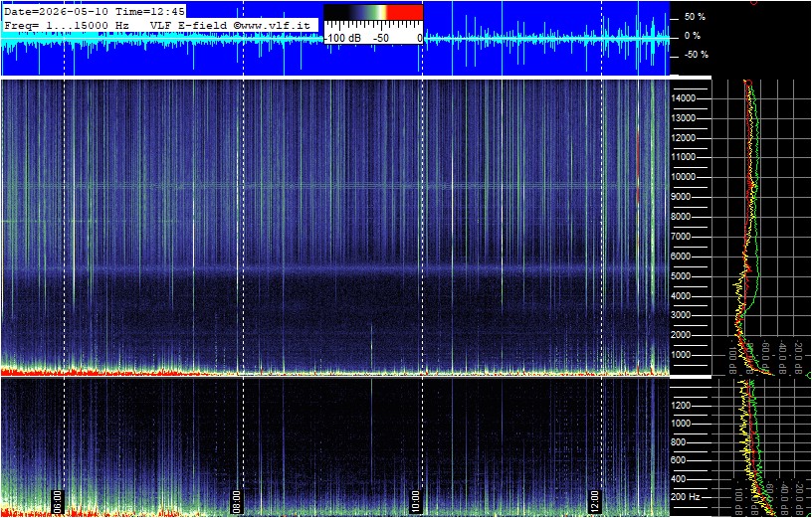The width and height of the screenshot is (812, 518).
Task: Click the 3000 frequency axis label
Action: coord(681,315)
